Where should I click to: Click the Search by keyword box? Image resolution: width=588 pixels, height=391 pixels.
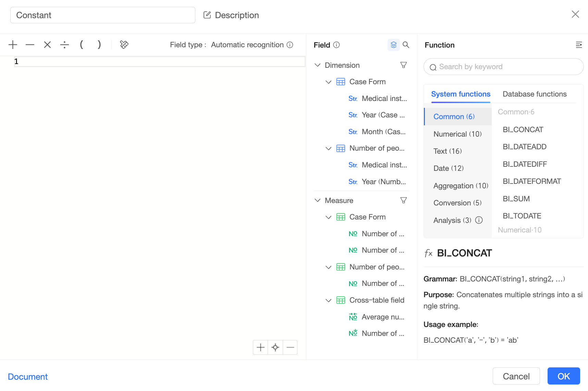click(x=503, y=67)
